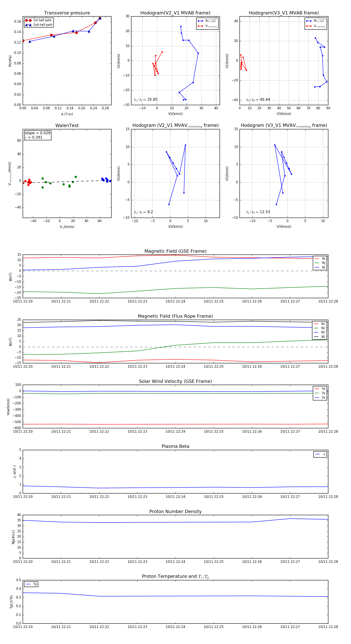This screenshot has width=351, height=644.
Task: Click the eigenvalue ratio value "25.85"
Action: click(152, 100)
